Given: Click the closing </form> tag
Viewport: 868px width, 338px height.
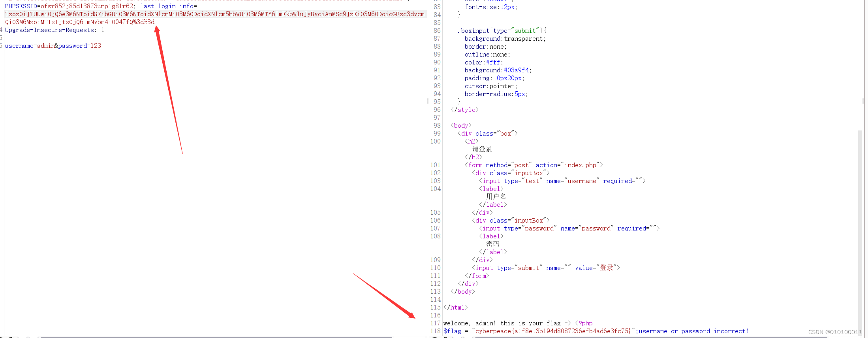Looking at the screenshot, I should pos(477,276).
